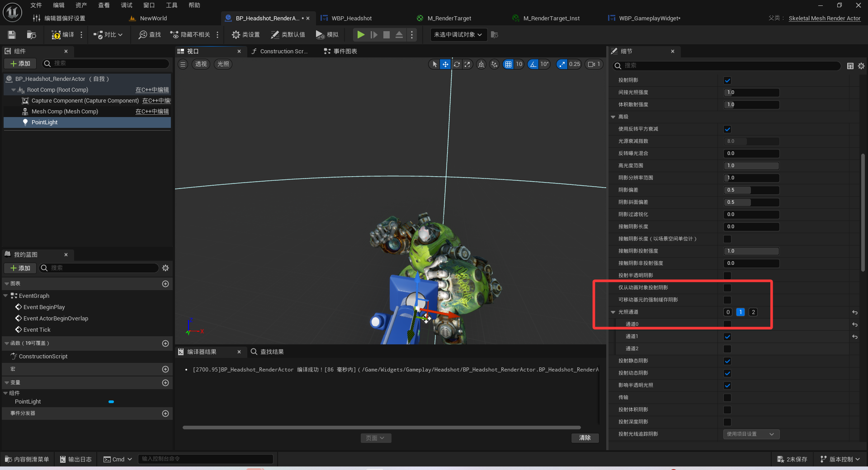Stop play session with square button
Image resolution: width=868 pixels, height=470 pixels.
click(x=387, y=35)
